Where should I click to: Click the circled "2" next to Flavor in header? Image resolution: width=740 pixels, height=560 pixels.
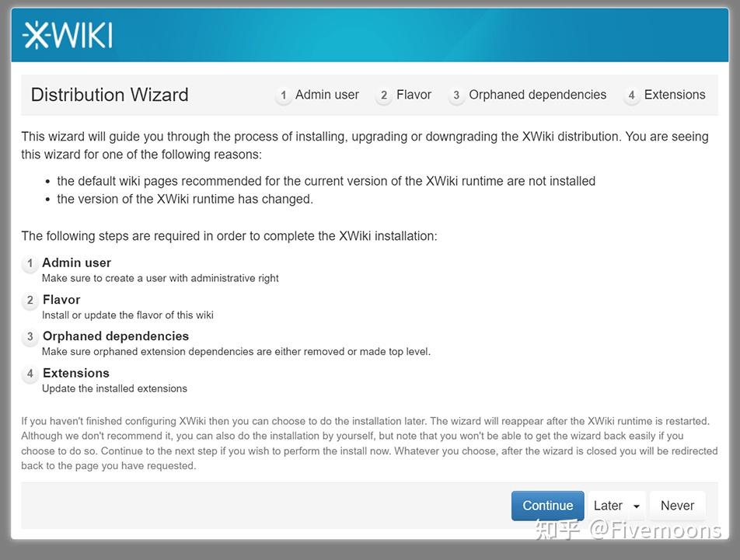[383, 95]
